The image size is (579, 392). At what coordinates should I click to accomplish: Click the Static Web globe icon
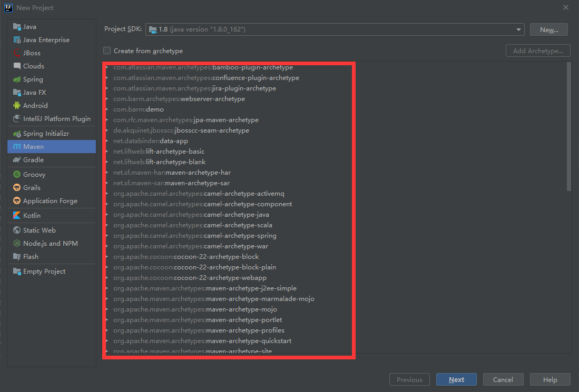(x=17, y=230)
